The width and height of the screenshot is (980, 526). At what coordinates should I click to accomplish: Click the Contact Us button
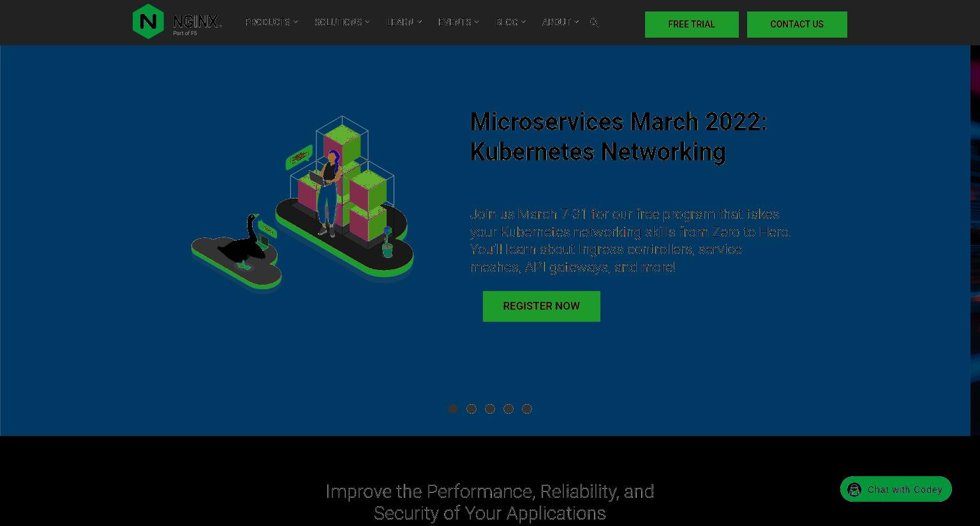797,24
